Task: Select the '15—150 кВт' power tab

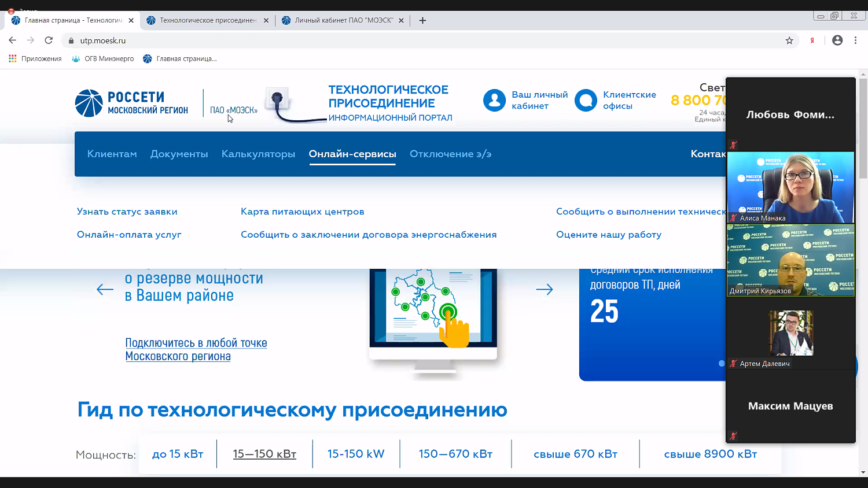Action: pyautogui.click(x=264, y=454)
